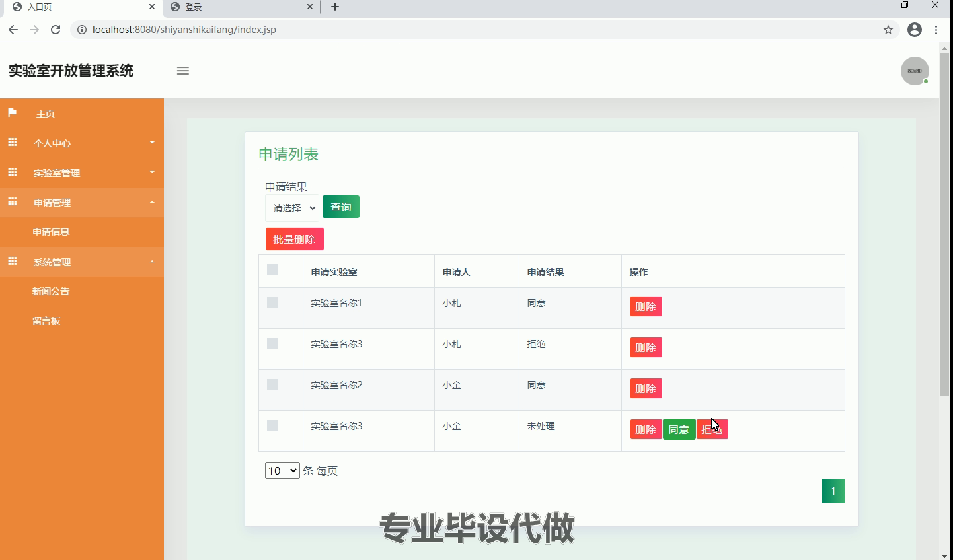The width and height of the screenshot is (953, 560).
Task: Open 新闻公告 submenu item
Action: point(51,291)
